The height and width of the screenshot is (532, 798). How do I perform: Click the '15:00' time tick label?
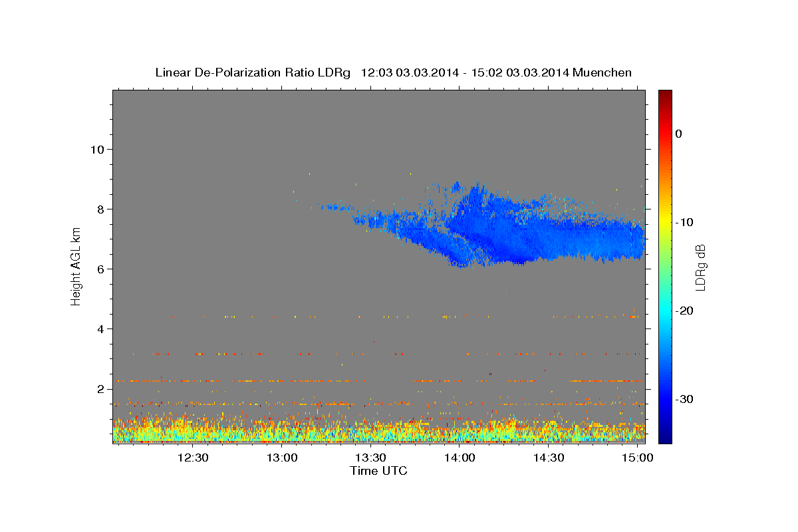(637, 458)
